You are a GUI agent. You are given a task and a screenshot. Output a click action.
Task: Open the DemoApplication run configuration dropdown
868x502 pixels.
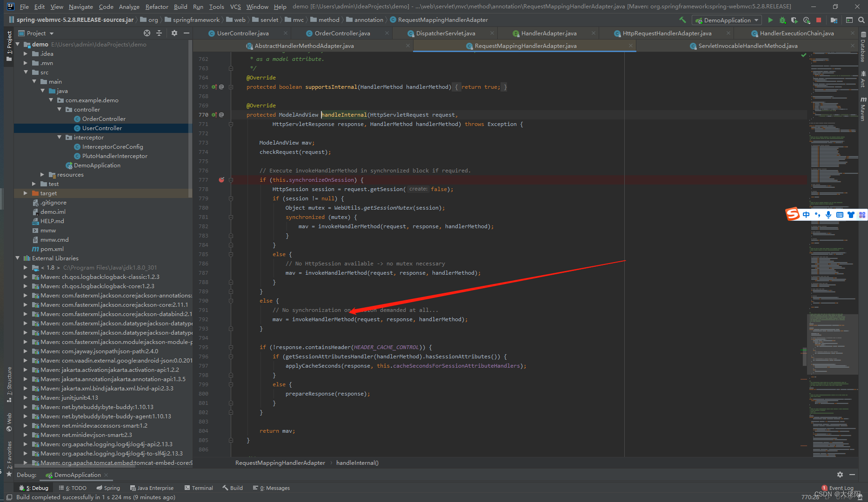pos(727,20)
